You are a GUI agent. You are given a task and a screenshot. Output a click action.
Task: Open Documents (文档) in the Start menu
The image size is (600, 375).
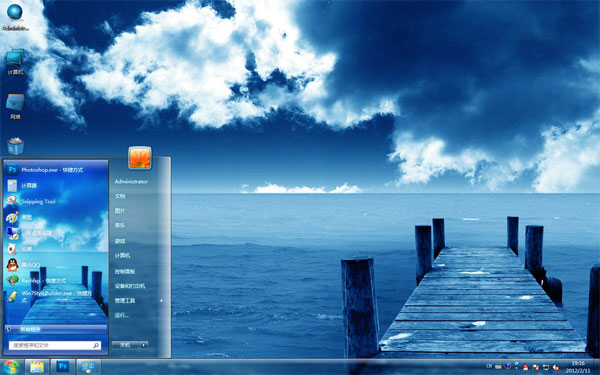pos(120,196)
